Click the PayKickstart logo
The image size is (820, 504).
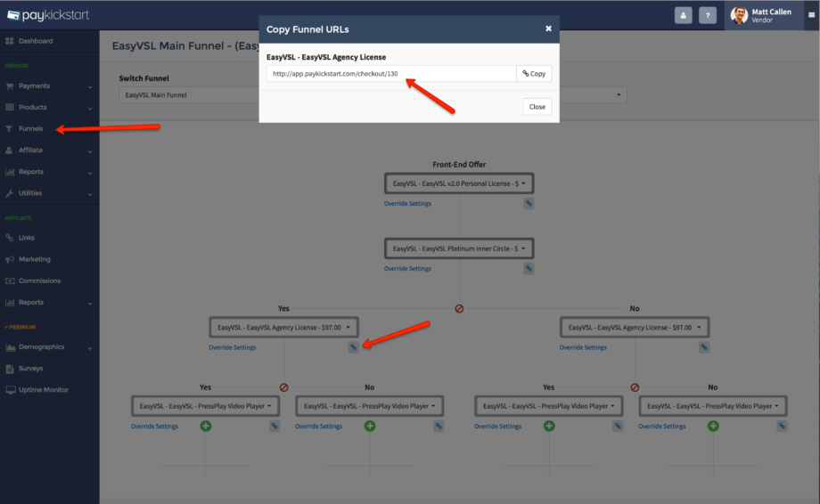tap(48, 15)
